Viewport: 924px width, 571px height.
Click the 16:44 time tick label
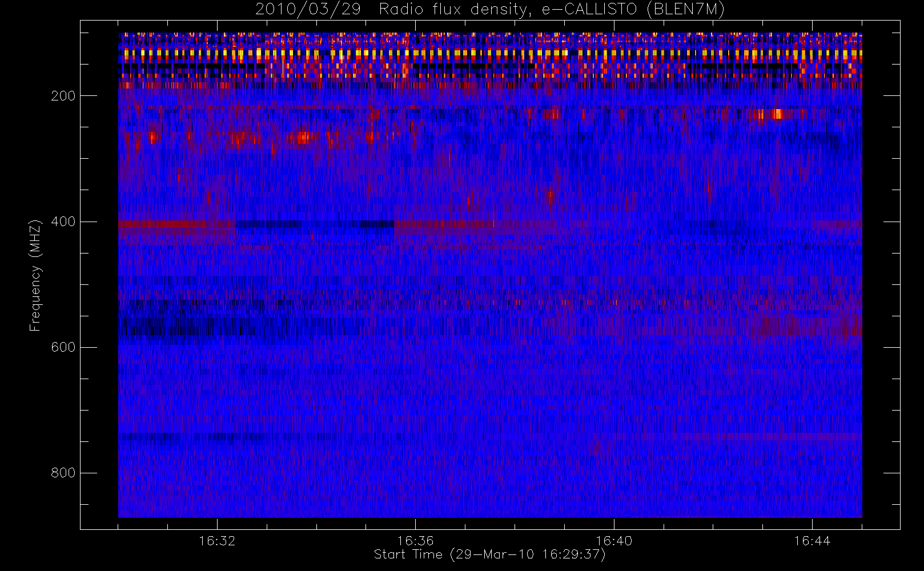(812, 541)
